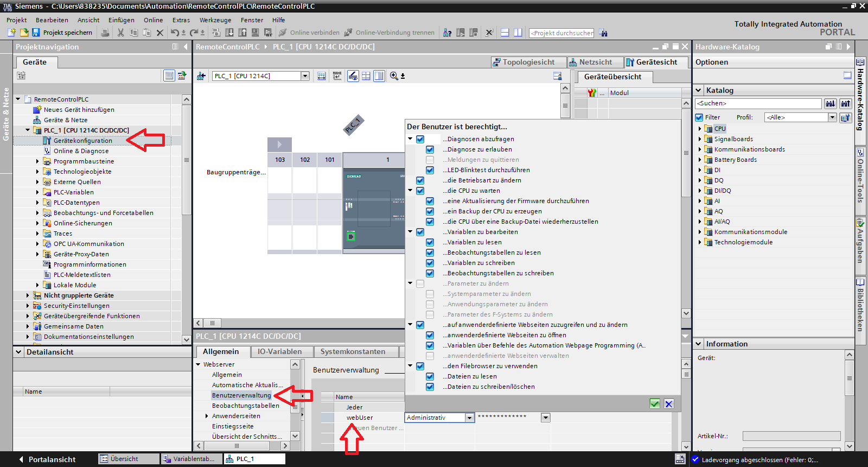Collapse the Webserver properties node

199,364
